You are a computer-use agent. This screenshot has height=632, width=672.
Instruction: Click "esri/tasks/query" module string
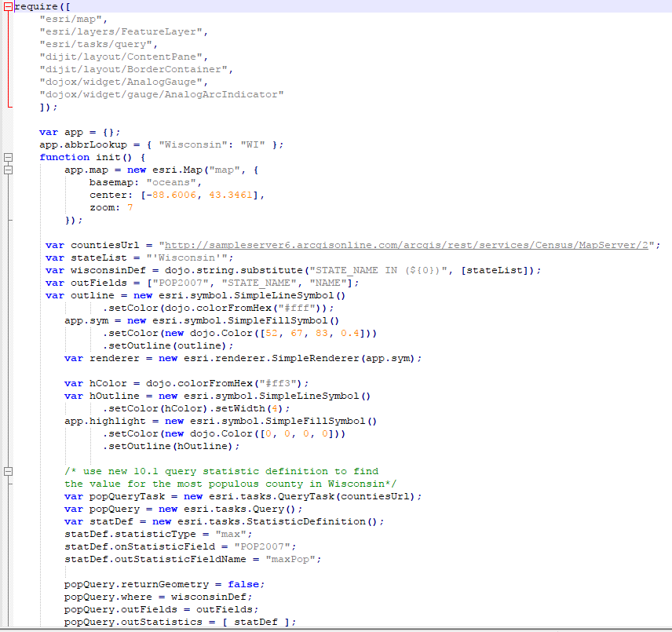click(x=96, y=44)
